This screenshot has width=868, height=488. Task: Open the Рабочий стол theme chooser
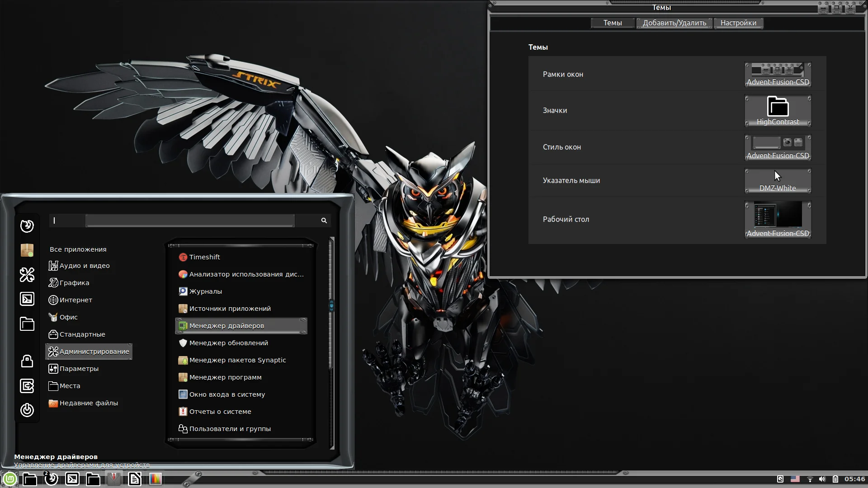click(x=778, y=219)
